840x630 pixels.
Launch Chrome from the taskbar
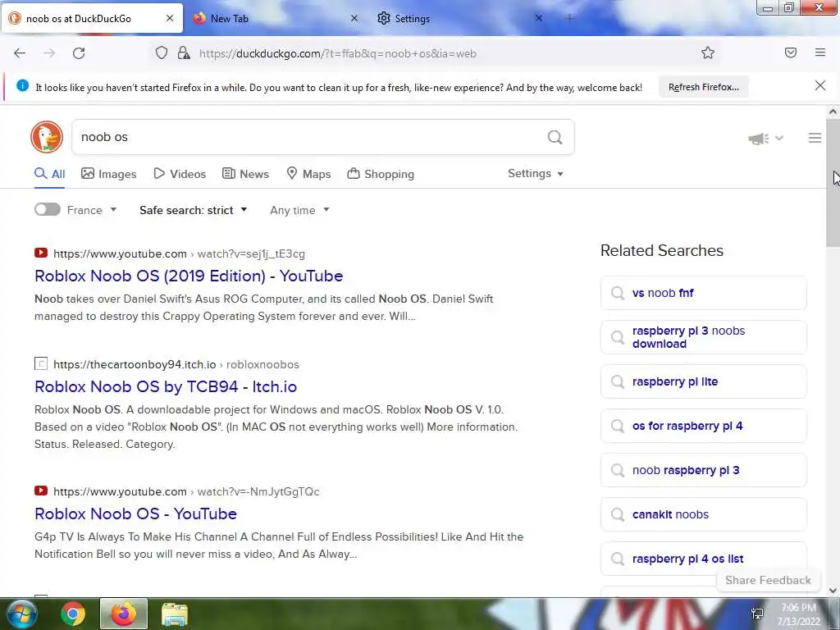click(73, 614)
